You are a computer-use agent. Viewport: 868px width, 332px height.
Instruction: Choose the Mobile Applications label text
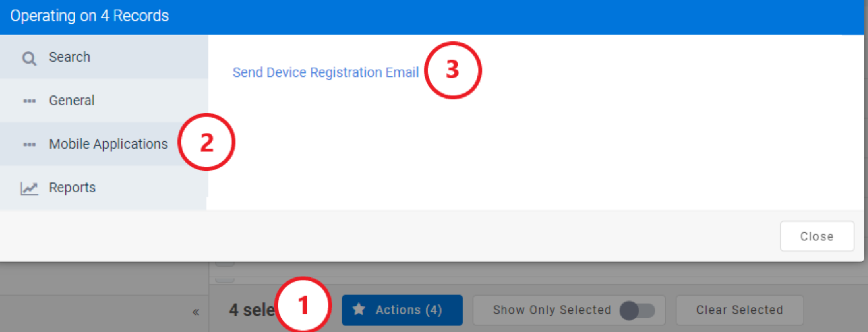tap(108, 144)
